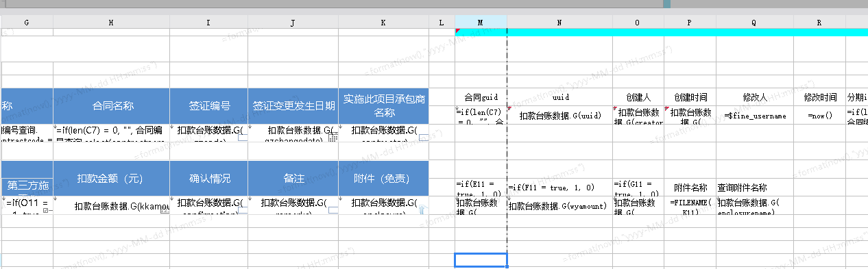Click the text widget icon in 签证编号 data cell

tap(243, 138)
